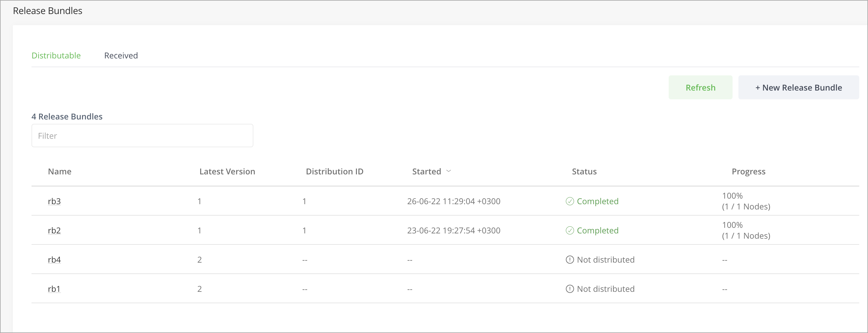Sort by the Progress column header
The height and width of the screenshot is (333, 868).
click(x=748, y=171)
